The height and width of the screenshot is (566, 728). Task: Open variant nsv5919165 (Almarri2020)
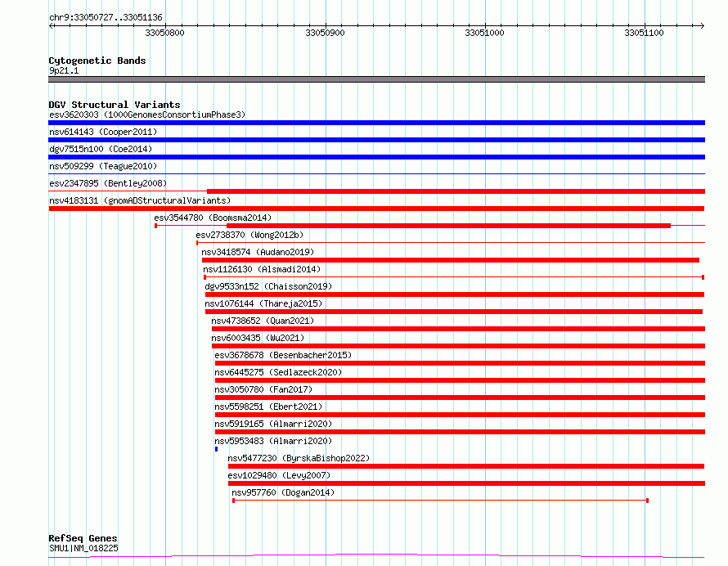(x=273, y=424)
